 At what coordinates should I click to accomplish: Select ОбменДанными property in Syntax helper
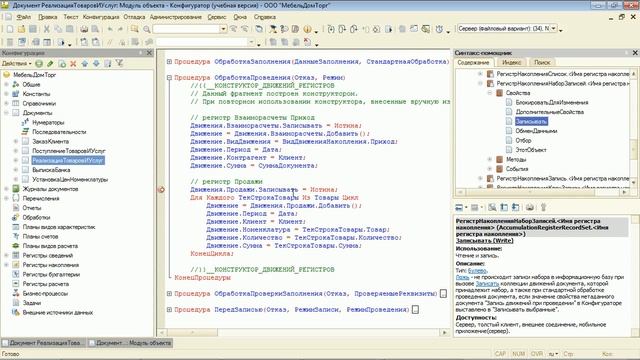pos(536,131)
